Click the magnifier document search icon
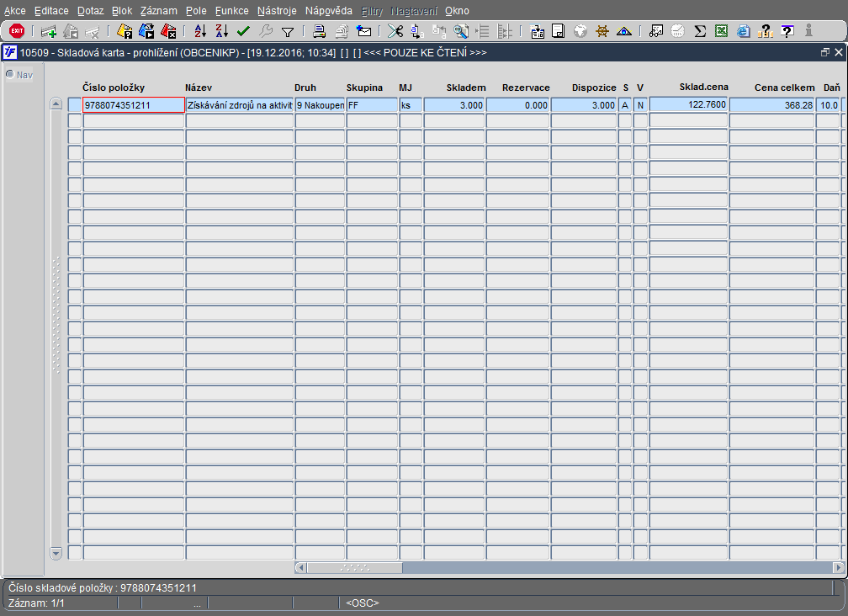This screenshot has height=616, width=848. tap(461, 31)
